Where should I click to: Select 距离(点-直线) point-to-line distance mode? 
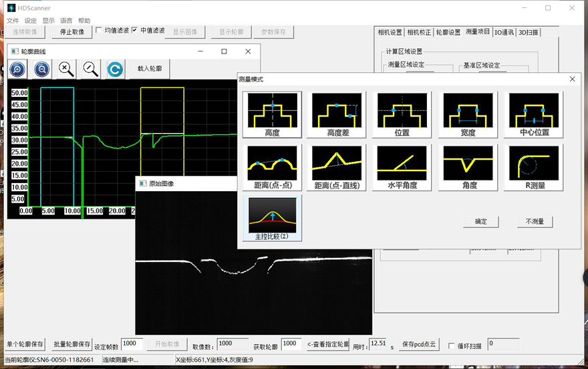[337, 168]
